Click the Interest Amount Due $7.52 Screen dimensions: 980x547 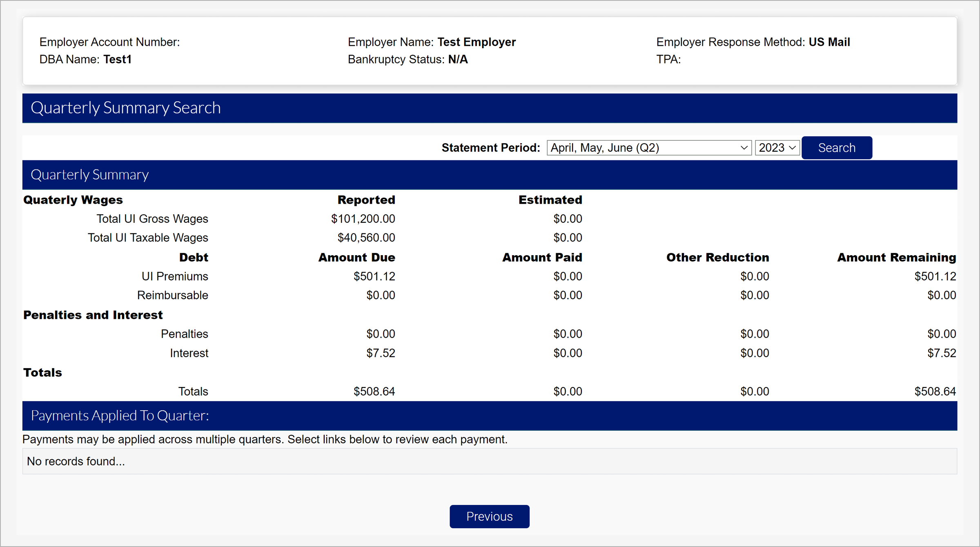[x=380, y=353]
